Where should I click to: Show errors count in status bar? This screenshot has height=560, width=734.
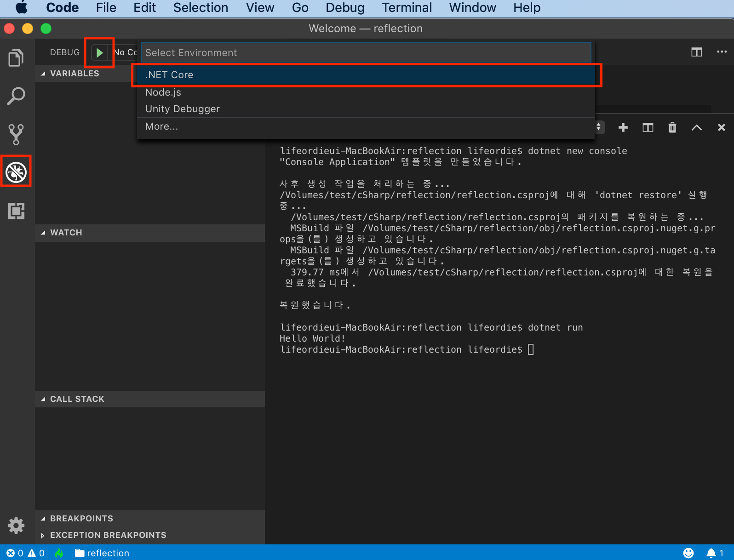15,553
